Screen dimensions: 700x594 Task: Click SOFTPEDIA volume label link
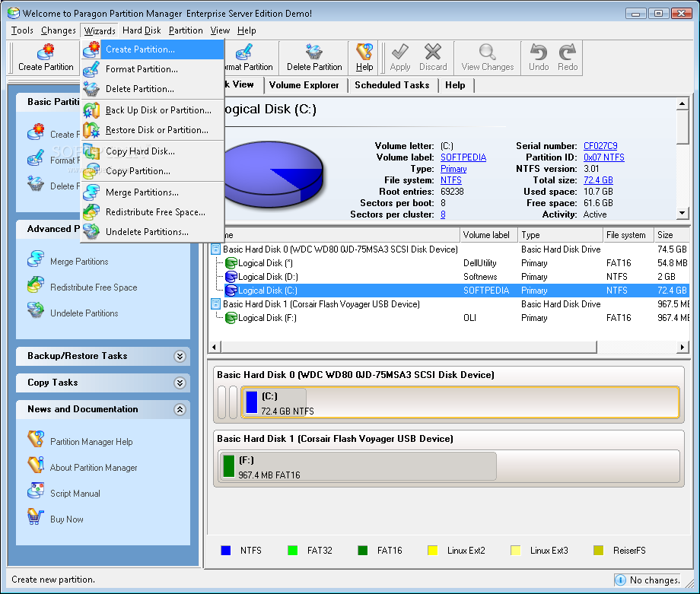pyautogui.click(x=463, y=157)
